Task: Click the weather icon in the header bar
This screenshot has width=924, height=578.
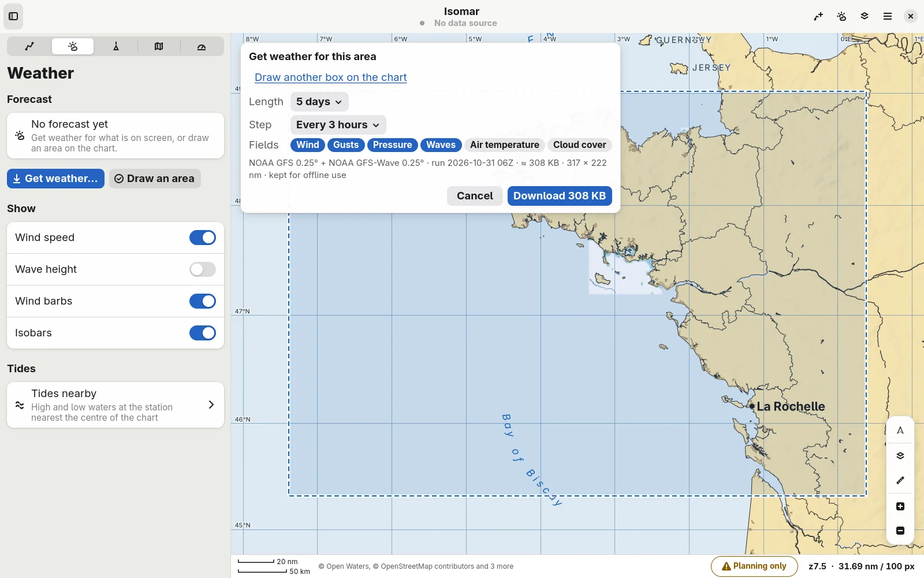Action: (x=841, y=16)
